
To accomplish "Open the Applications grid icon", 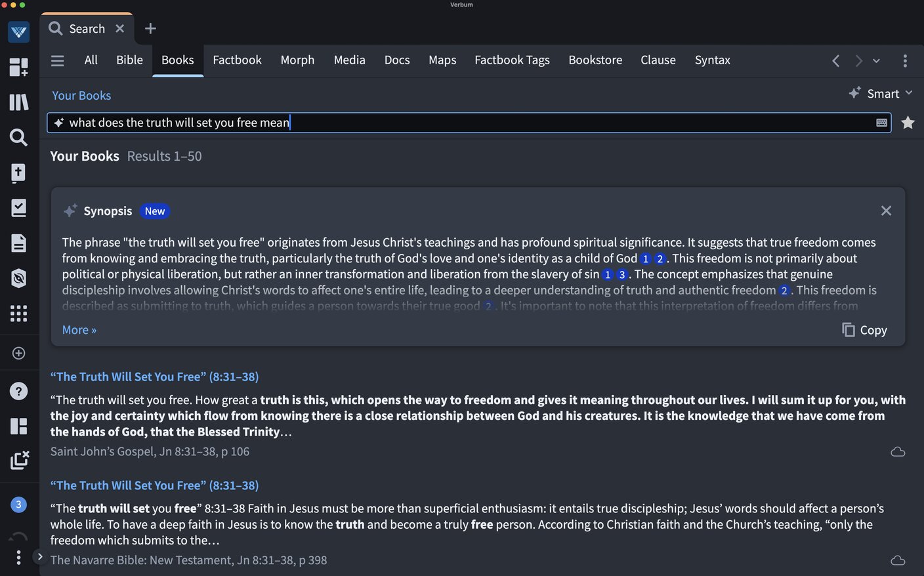I will tap(18, 313).
